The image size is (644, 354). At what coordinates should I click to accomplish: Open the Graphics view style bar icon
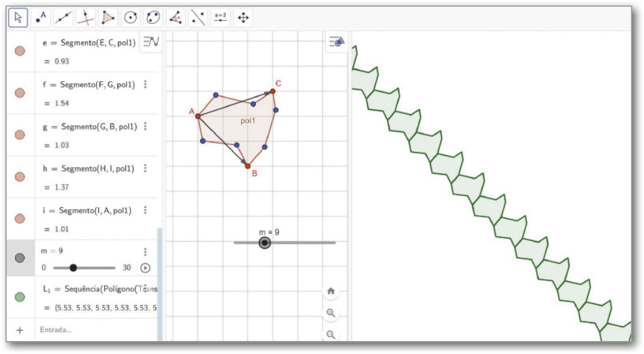point(336,41)
